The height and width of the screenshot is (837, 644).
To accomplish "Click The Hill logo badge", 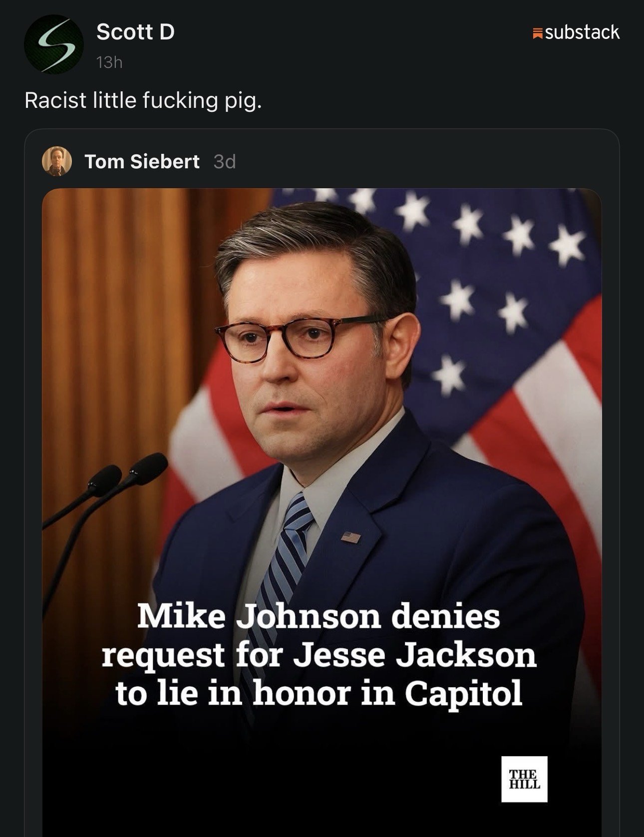I will click(x=524, y=779).
